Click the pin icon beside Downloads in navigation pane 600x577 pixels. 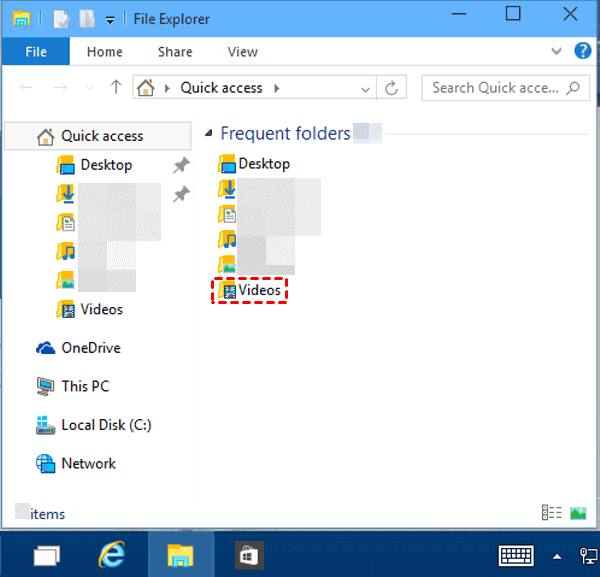[181, 194]
